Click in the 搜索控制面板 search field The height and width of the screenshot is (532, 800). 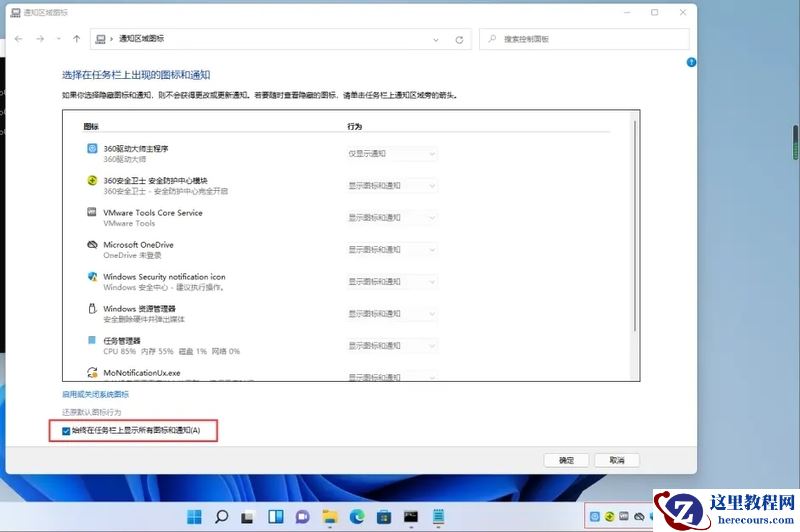point(584,39)
